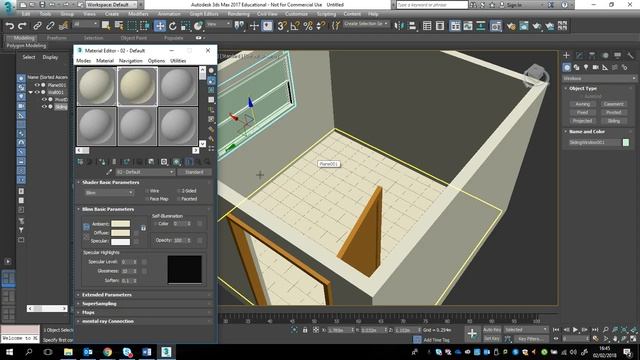Open the Diffuse color swatch
Screen dimensions: 640x360
pos(121,233)
